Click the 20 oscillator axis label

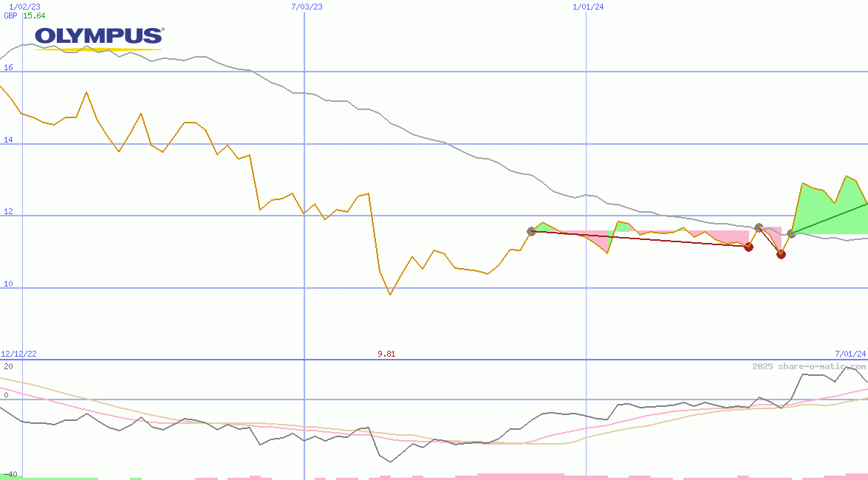[x=8, y=366]
